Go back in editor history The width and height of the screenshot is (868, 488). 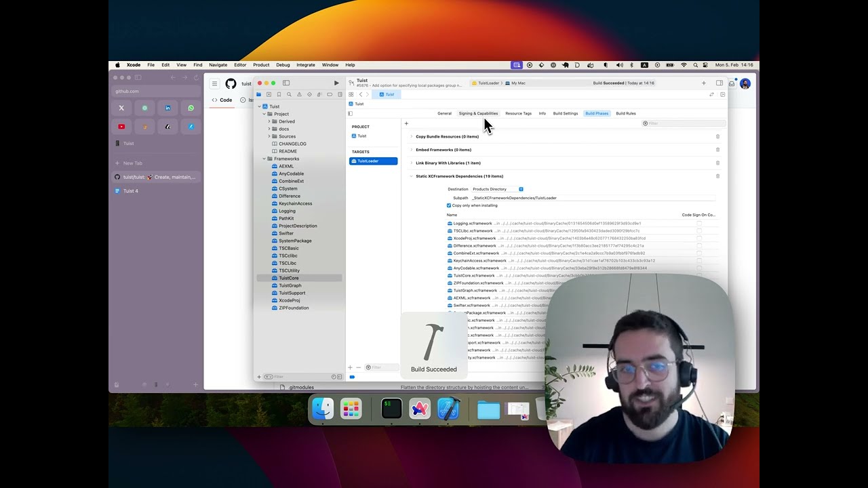[x=360, y=94]
